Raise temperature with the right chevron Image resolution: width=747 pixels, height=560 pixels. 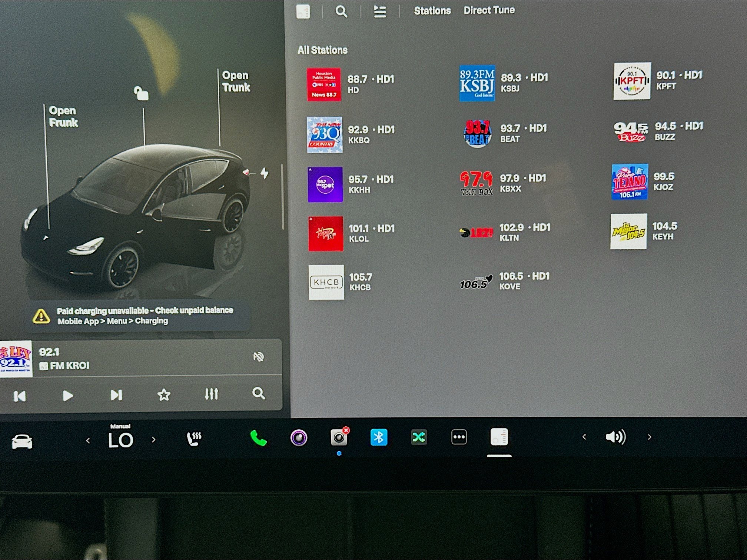153,440
